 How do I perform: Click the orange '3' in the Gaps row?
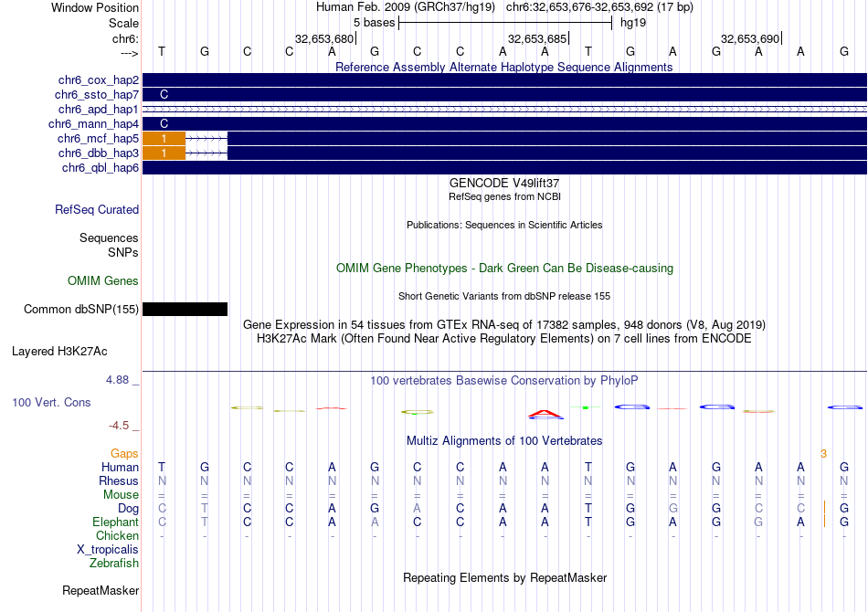tap(824, 454)
